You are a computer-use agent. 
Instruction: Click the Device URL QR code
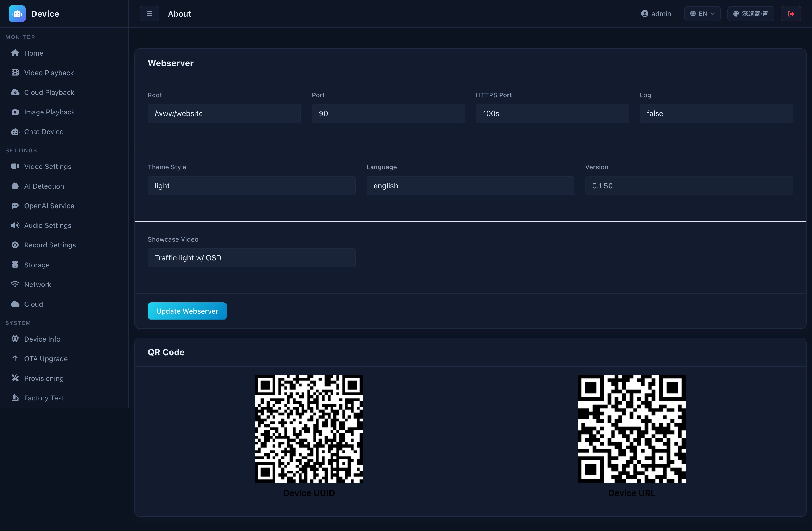(632, 429)
